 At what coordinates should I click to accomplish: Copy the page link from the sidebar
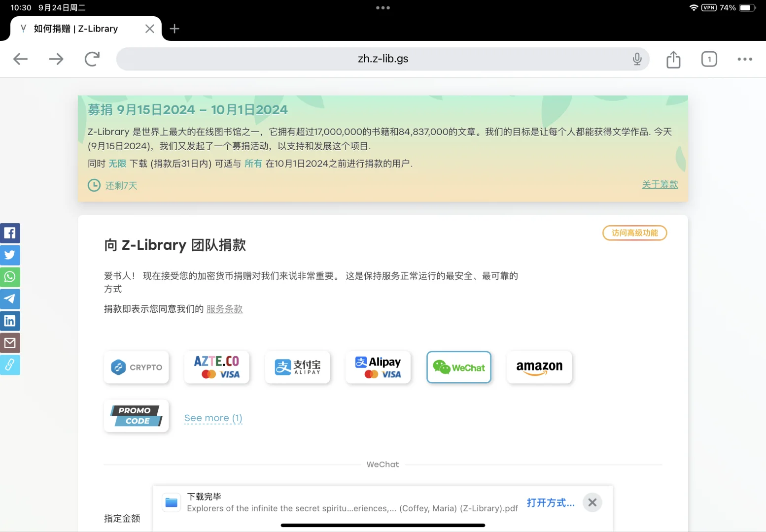[10, 365]
